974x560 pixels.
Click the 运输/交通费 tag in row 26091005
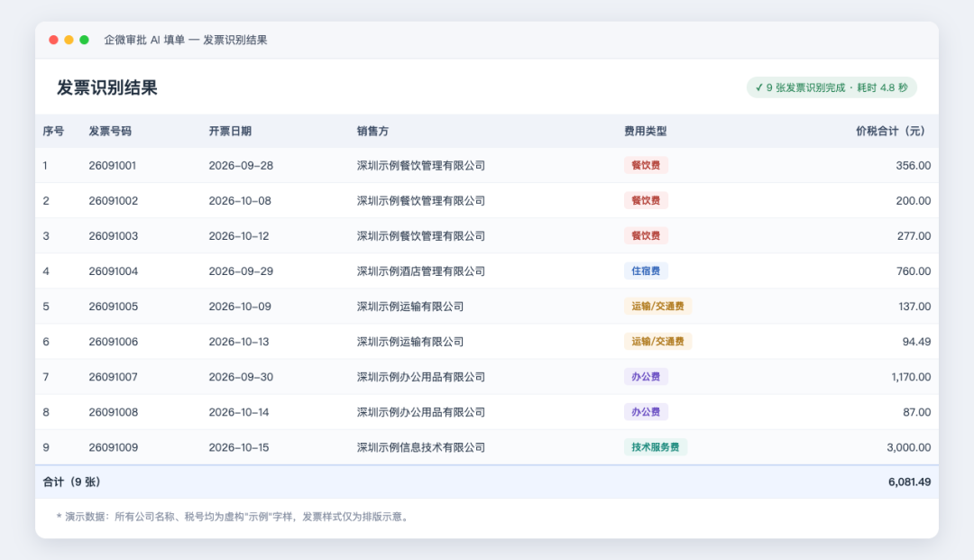click(x=657, y=306)
